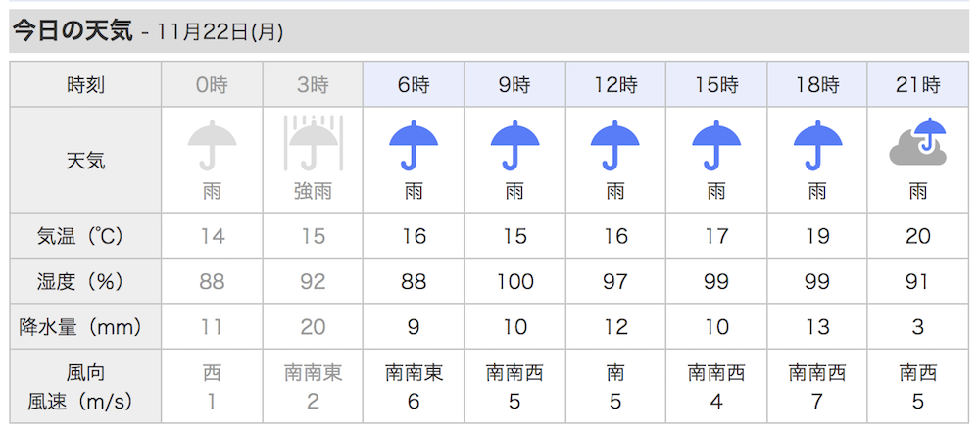
Task: Click the 13 precipitation value at 18時
Action: coord(817,327)
